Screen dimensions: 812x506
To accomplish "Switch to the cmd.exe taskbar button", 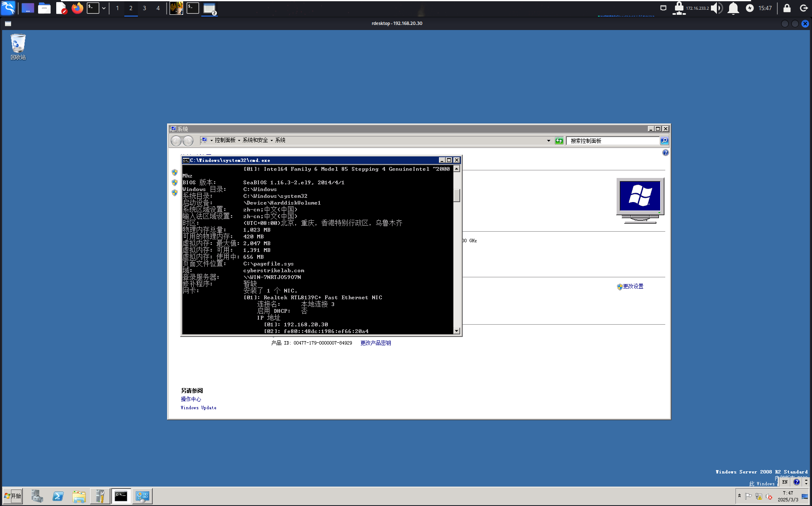I will click(x=121, y=496).
